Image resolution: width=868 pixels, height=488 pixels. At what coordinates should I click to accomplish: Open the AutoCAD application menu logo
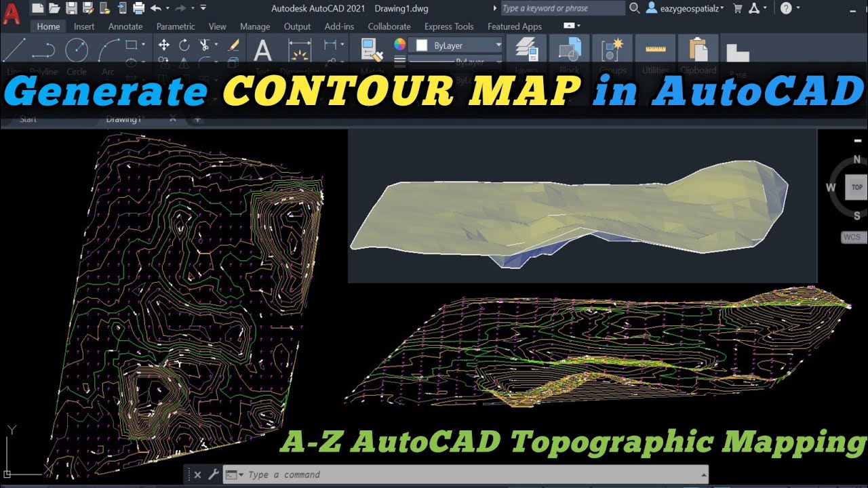[x=11, y=15]
